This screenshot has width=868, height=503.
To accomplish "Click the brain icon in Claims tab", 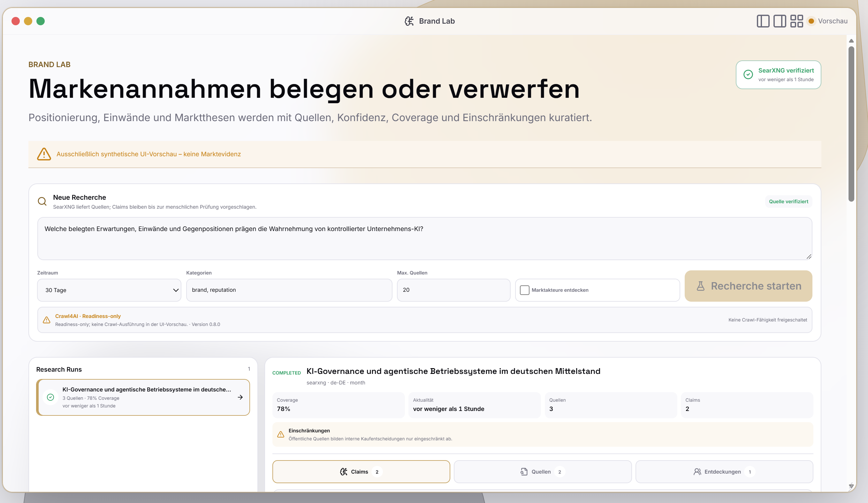I will [x=344, y=472].
